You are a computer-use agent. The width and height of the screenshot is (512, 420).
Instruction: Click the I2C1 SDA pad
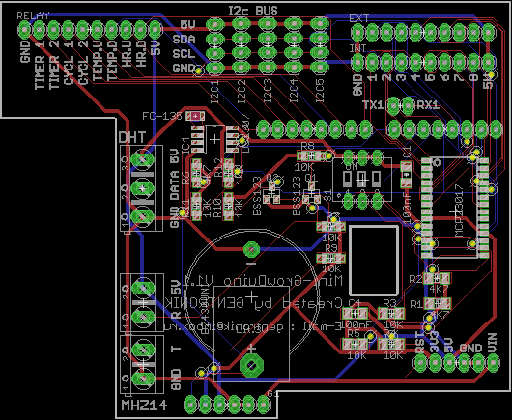click(215, 39)
